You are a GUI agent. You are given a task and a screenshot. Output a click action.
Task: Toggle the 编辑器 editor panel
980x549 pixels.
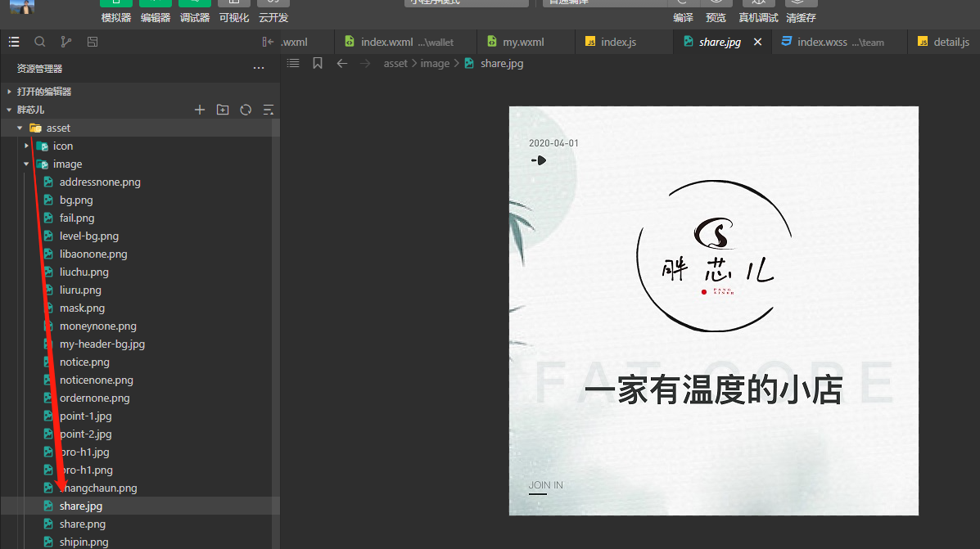click(155, 17)
